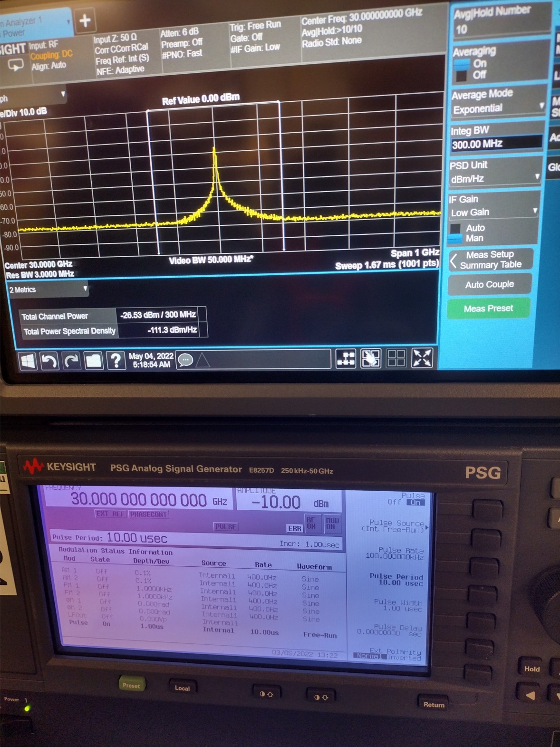Select the Span 1 GHz label
Screen dimensions: 560x747
tap(415, 253)
